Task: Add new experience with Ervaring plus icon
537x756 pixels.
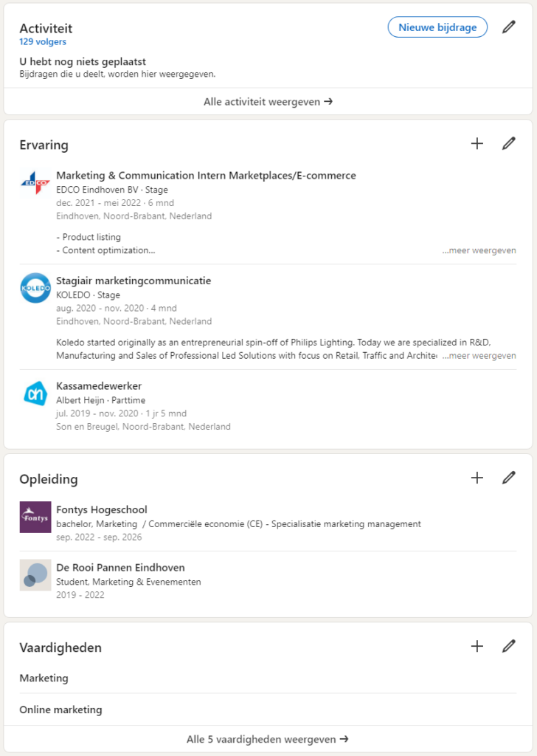Action: click(x=477, y=144)
